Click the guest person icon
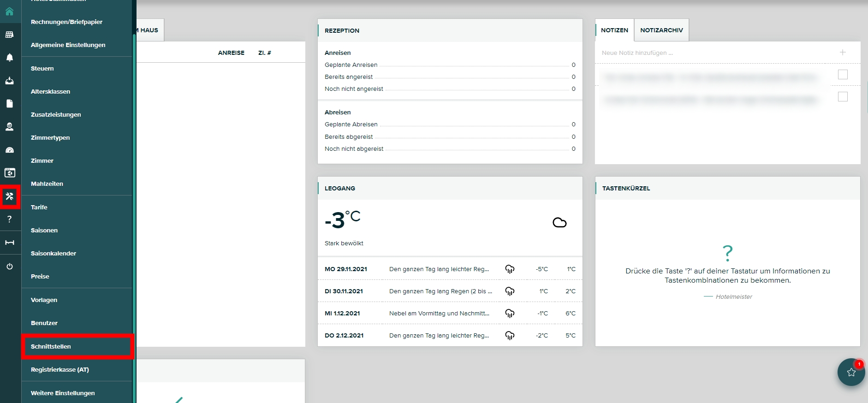This screenshot has width=868, height=403. [9, 127]
